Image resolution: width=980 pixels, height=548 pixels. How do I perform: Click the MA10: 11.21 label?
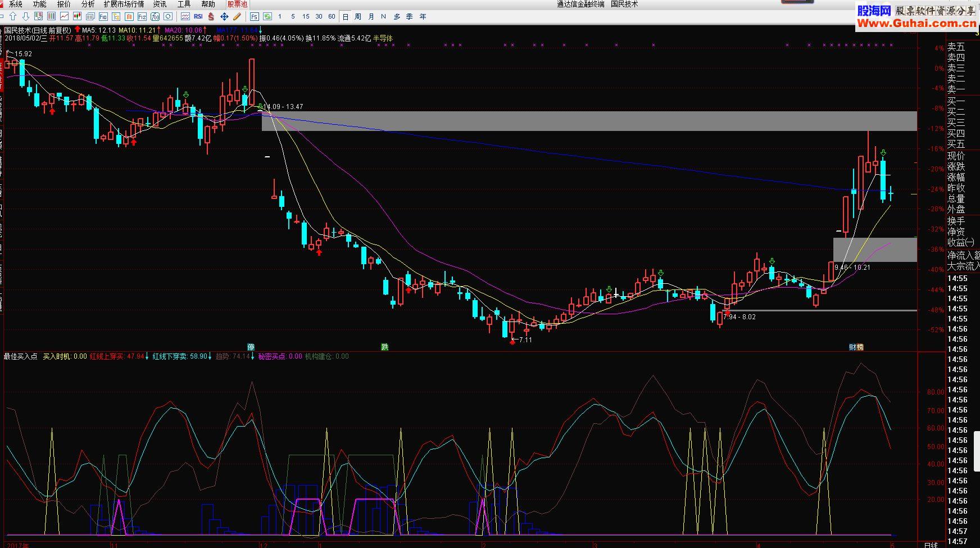137,30
